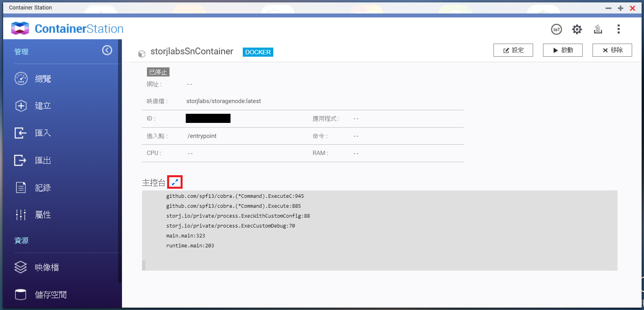
Task: Click the 屬性 sliders icon
Action: click(21, 215)
